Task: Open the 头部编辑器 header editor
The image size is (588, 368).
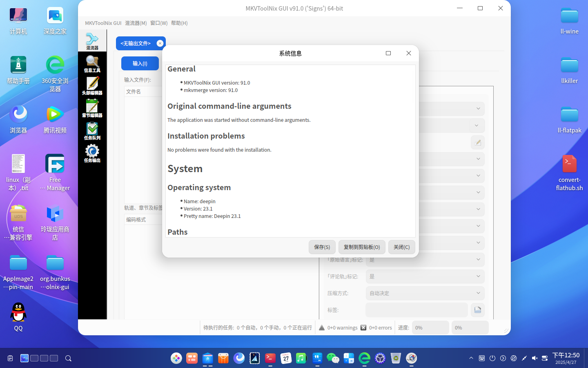Action: [x=92, y=86]
